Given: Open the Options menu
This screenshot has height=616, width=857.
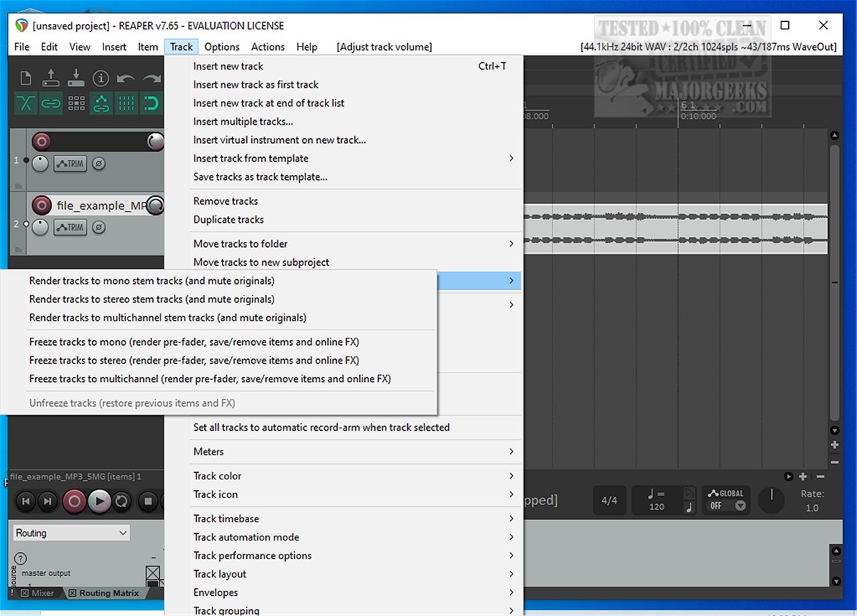Looking at the screenshot, I should (222, 47).
